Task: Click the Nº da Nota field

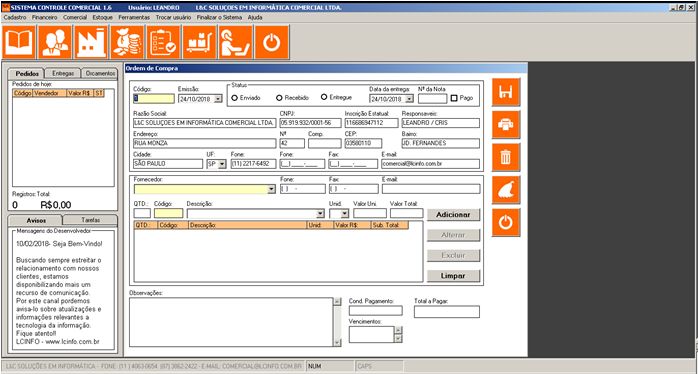Action: coord(432,99)
